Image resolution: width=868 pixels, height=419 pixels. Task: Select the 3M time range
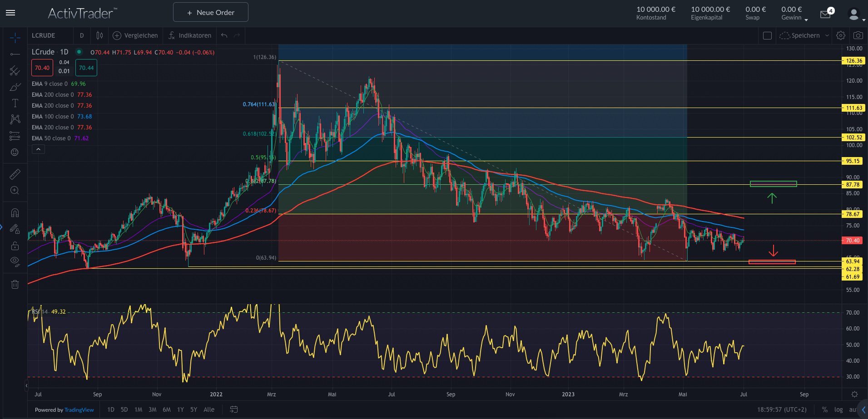[153, 409]
